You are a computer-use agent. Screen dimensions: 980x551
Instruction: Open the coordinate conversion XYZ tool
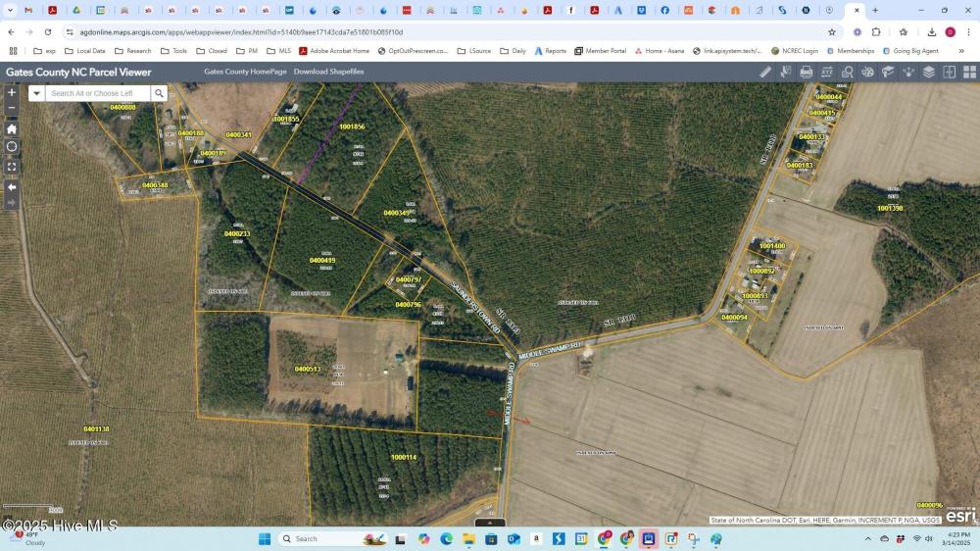(827, 72)
